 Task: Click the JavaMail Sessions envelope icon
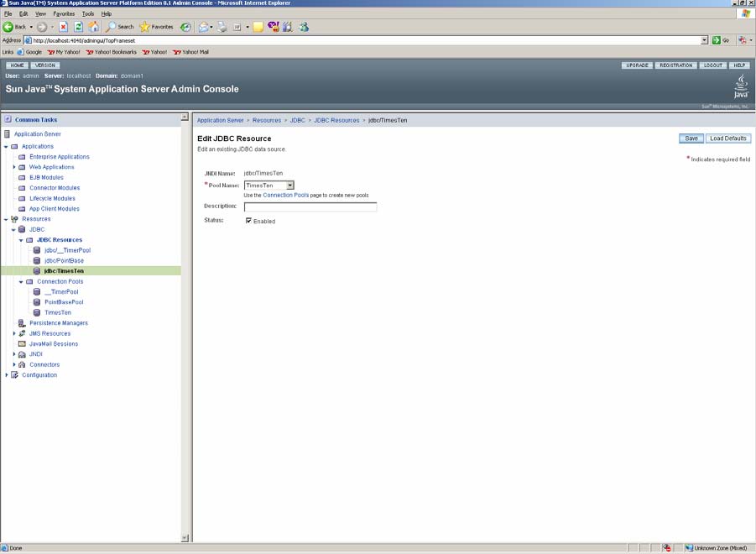(x=22, y=344)
